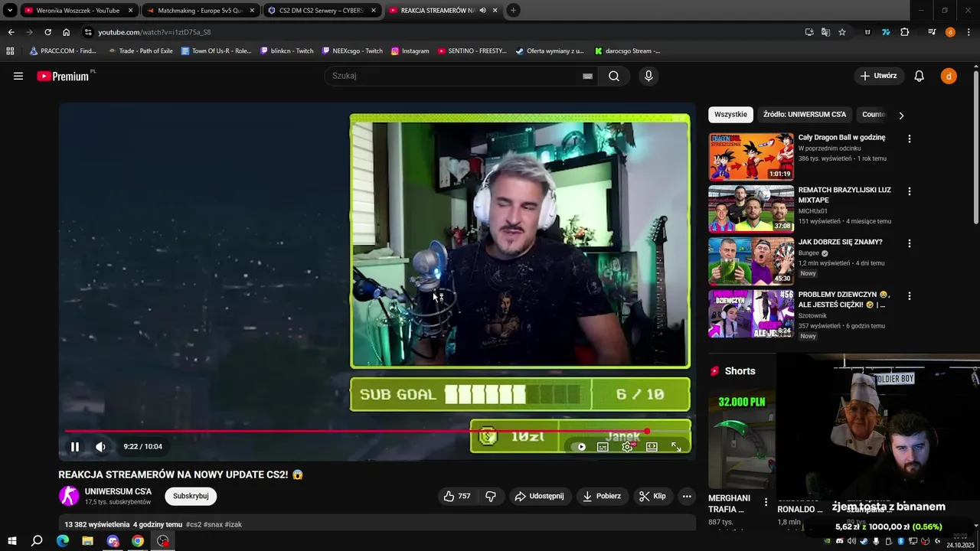Switch to theater mode

652,447
